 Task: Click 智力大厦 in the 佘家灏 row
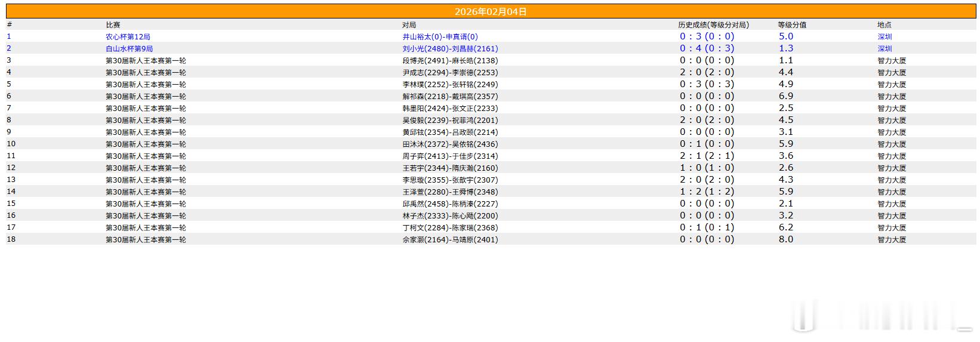point(892,239)
